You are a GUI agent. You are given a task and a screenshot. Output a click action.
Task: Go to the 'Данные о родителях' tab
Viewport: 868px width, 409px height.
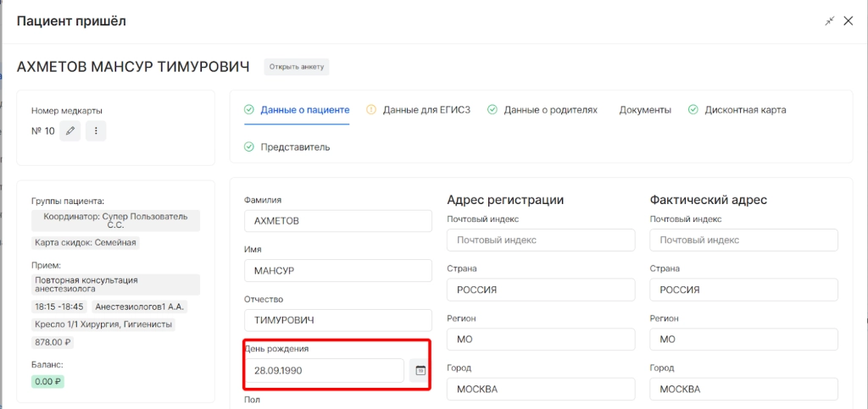[x=550, y=110]
